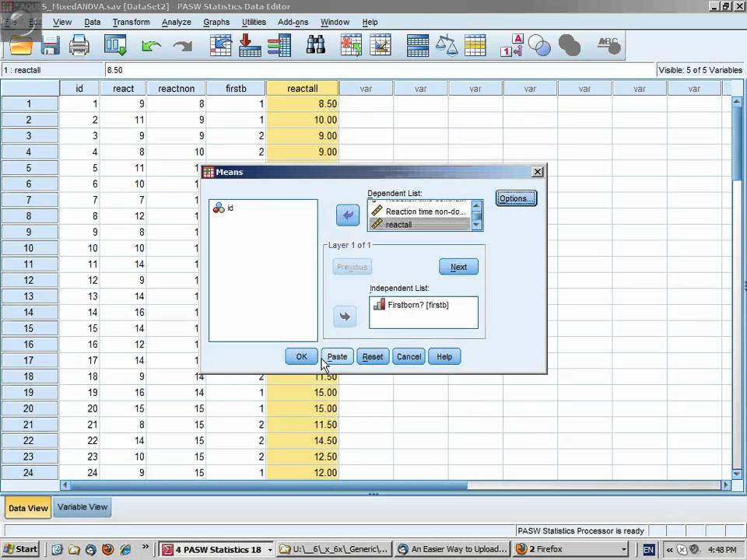747x560 pixels.
Task: Insert variable toolbar icon
Action: tap(381, 46)
